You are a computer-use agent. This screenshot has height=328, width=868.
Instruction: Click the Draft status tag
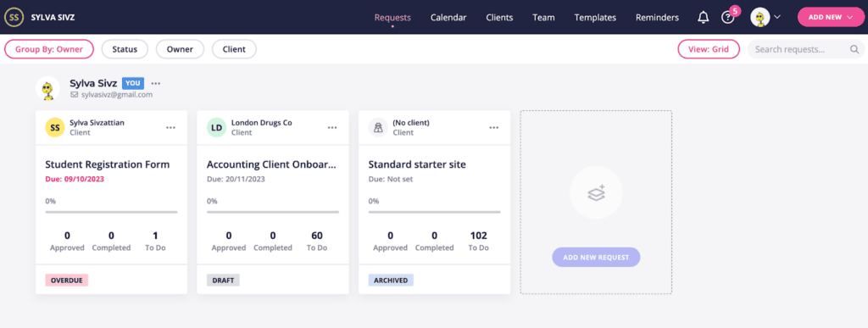223,281
